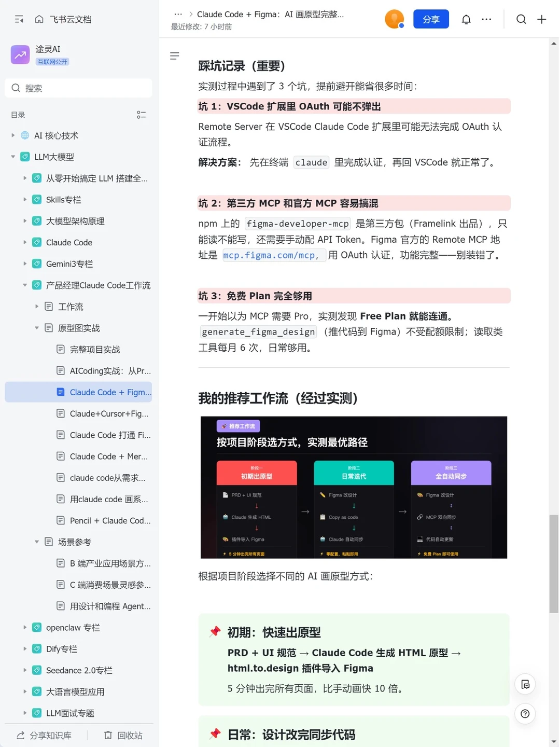Collapse all directory items icon

[x=141, y=115]
